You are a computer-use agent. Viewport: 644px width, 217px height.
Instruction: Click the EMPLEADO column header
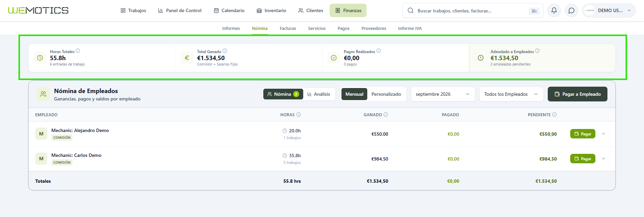tap(46, 115)
